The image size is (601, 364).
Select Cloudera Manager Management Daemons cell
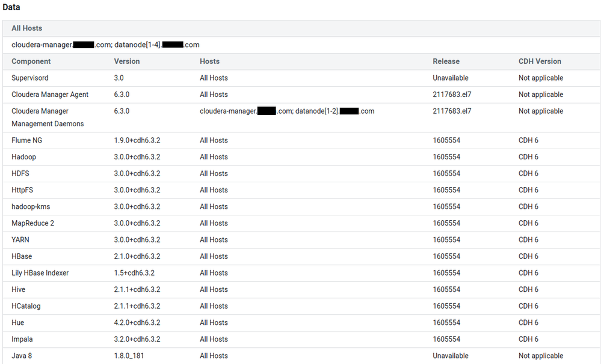[48, 117]
